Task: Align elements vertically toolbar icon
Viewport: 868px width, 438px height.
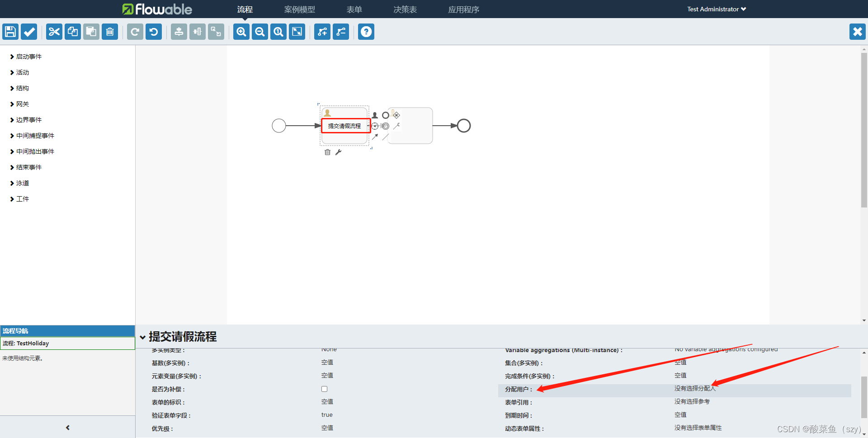Action: [x=179, y=32]
